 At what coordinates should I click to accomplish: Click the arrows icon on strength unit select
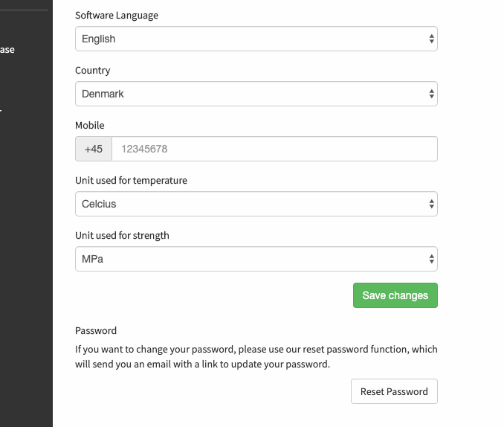(431, 259)
